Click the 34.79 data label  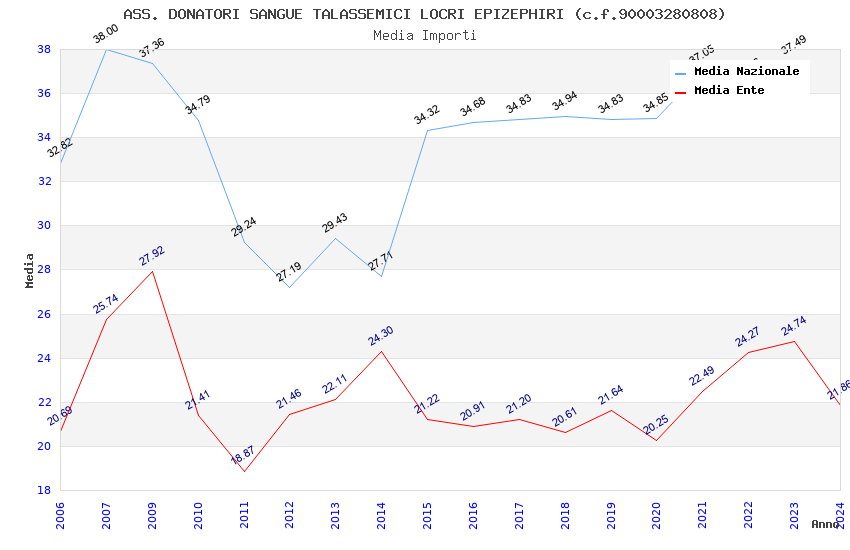pyautogui.click(x=197, y=105)
